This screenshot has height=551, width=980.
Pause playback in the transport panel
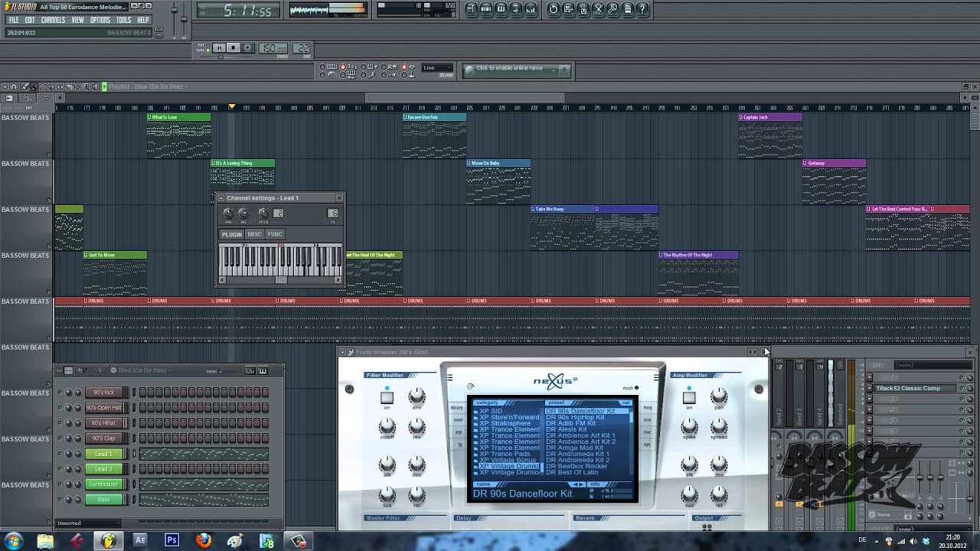219,47
